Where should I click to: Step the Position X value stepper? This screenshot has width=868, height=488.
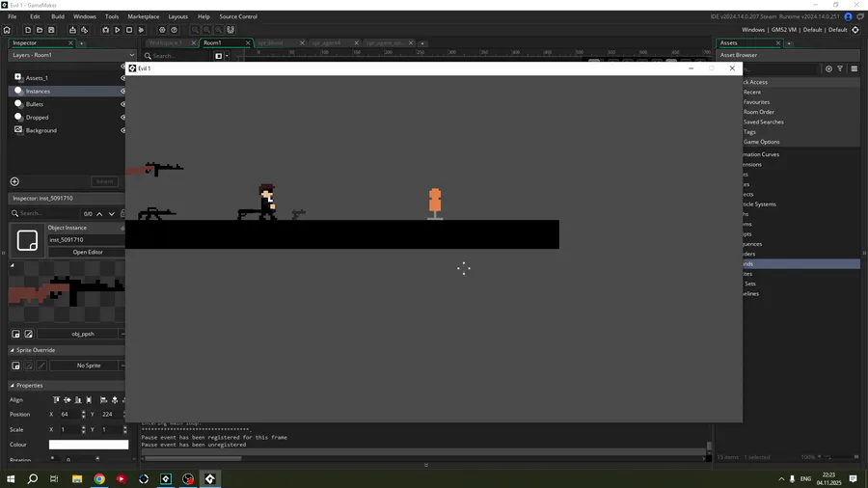(x=84, y=415)
